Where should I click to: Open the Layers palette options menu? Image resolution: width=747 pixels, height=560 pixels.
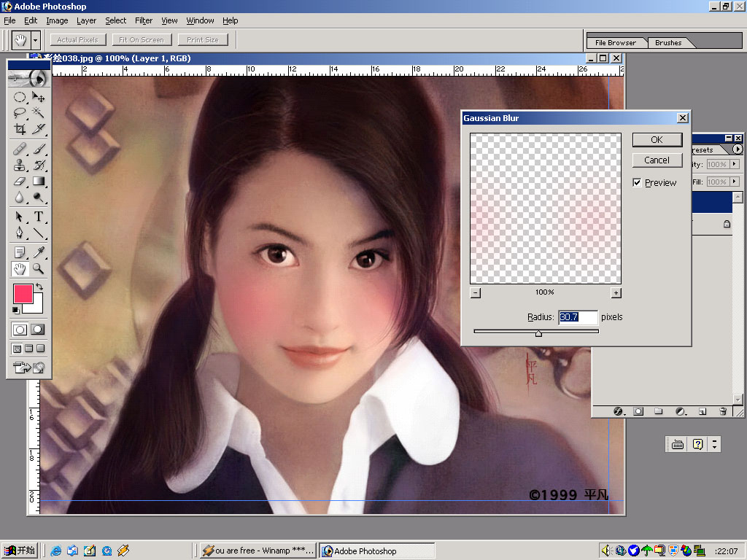738,149
